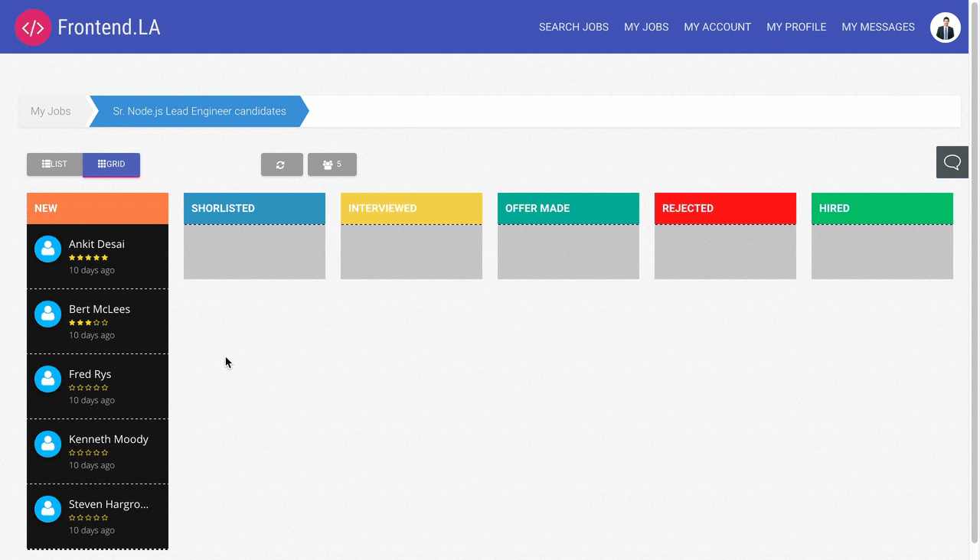
Task: Click Steven Hargro's avatar icon
Action: point(47,509)
